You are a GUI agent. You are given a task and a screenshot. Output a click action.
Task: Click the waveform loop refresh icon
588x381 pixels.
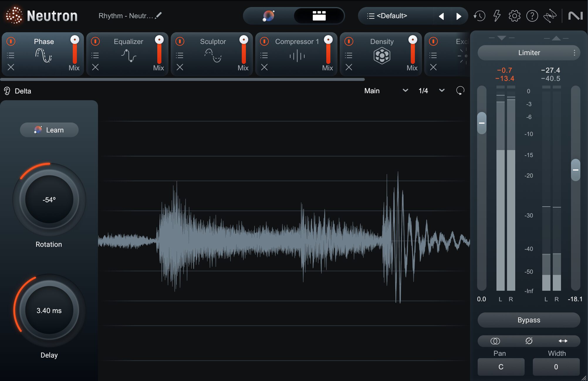point(460,91)
